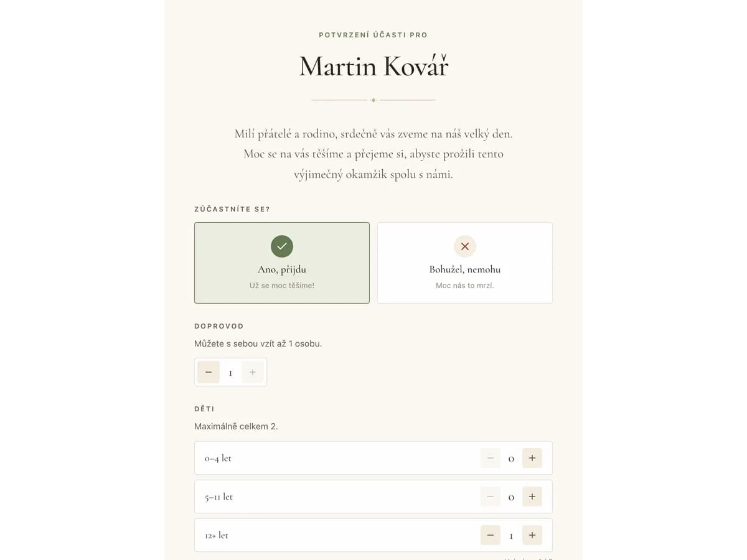747x560 pixels.
Task: Add a child aged 5–11 let
Action: pyautogui.click(x=532, y=497)
